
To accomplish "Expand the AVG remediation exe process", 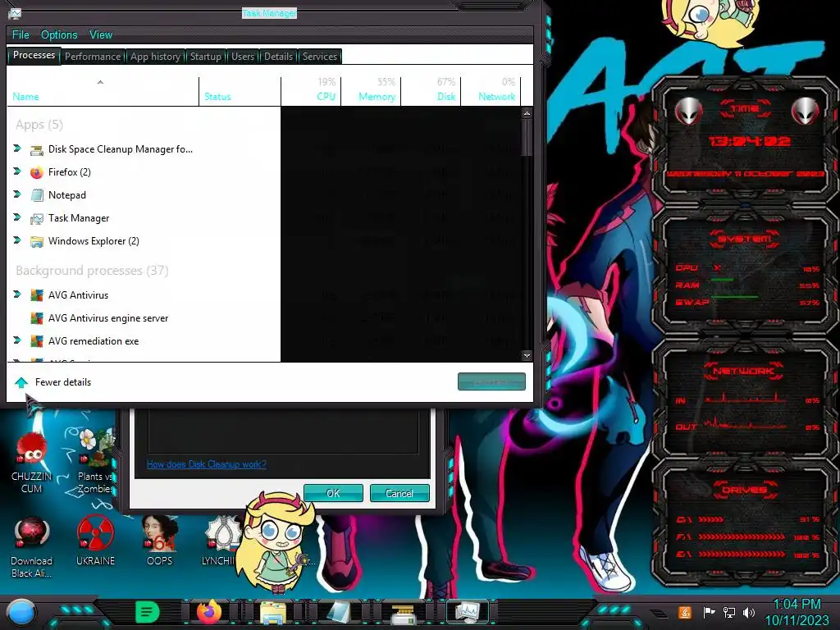I will [17, 340].
